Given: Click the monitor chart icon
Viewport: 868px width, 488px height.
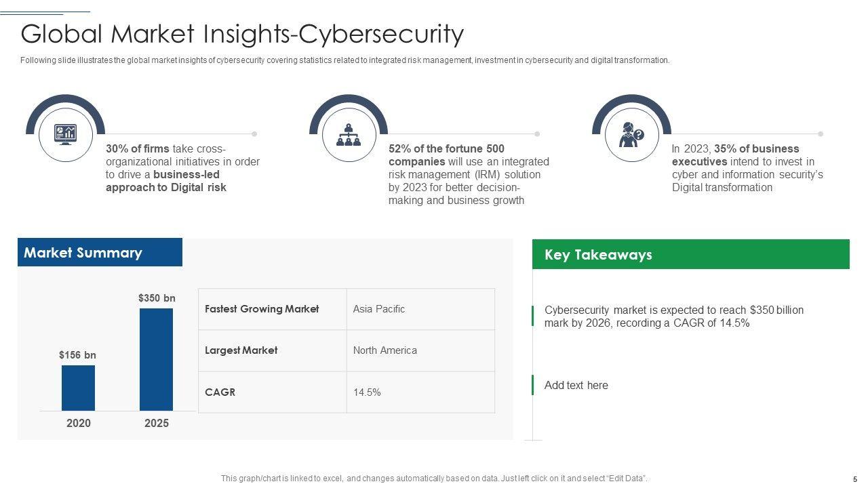Looking at the screenshot, I should [x=65, y=134].
